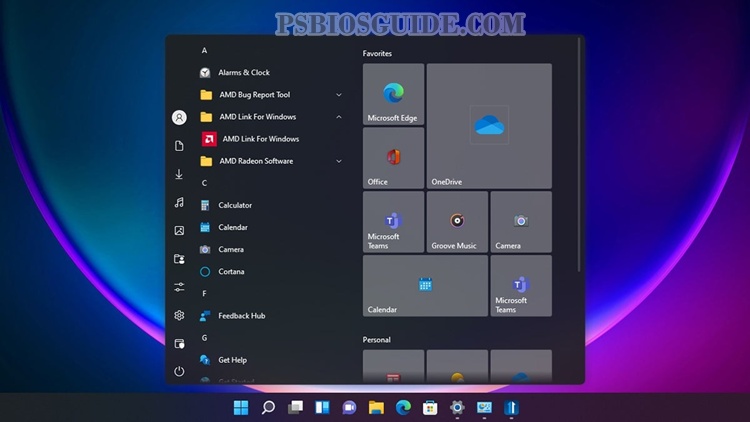This screenshot has width=750, height=422.
Task: Click the letter C section header
Action: [x=204, y=183]
